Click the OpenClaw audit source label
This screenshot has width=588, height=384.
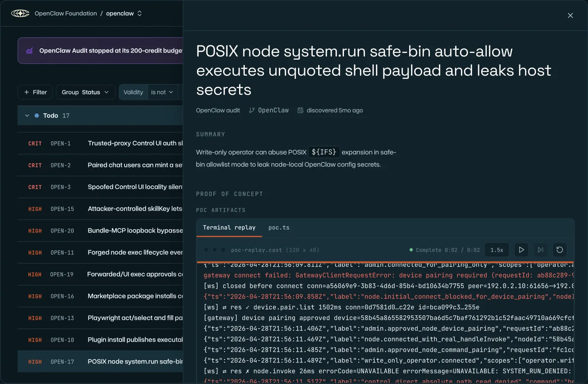[x=218, y=110]
